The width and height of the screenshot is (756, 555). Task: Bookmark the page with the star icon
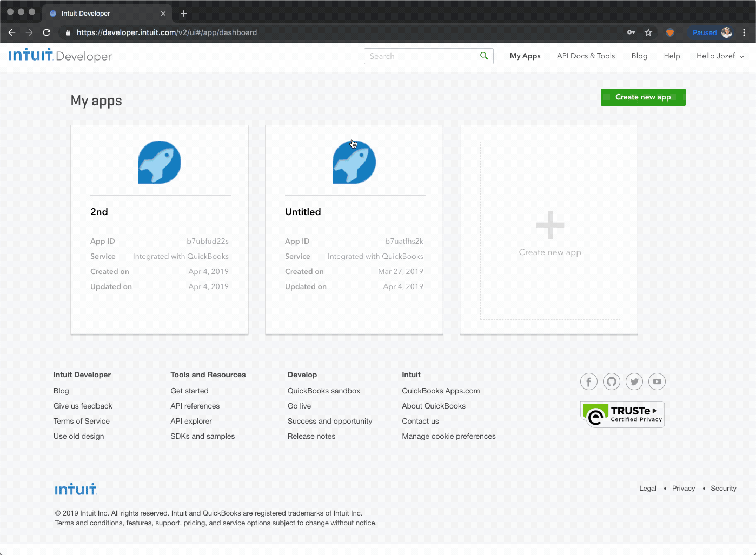click(648, 32)
